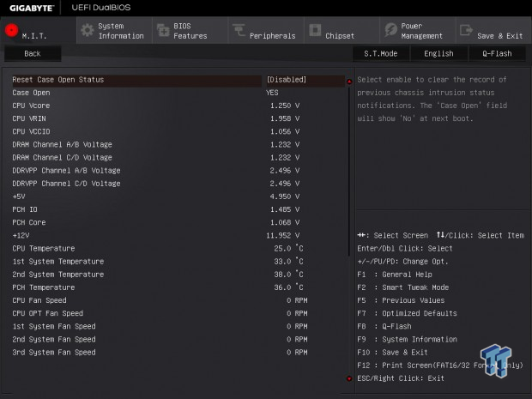Click the Peripherals icon
532x399 pixels.
(239, 30)
